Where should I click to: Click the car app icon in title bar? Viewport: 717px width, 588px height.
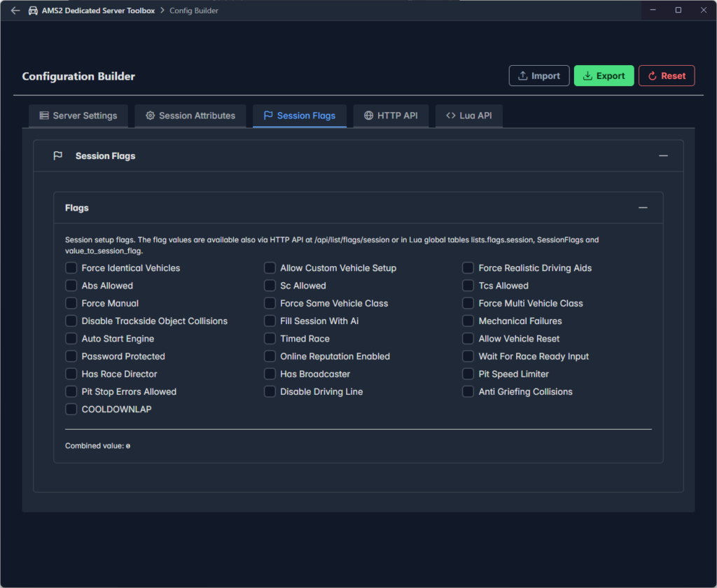(x=33, y=10)
